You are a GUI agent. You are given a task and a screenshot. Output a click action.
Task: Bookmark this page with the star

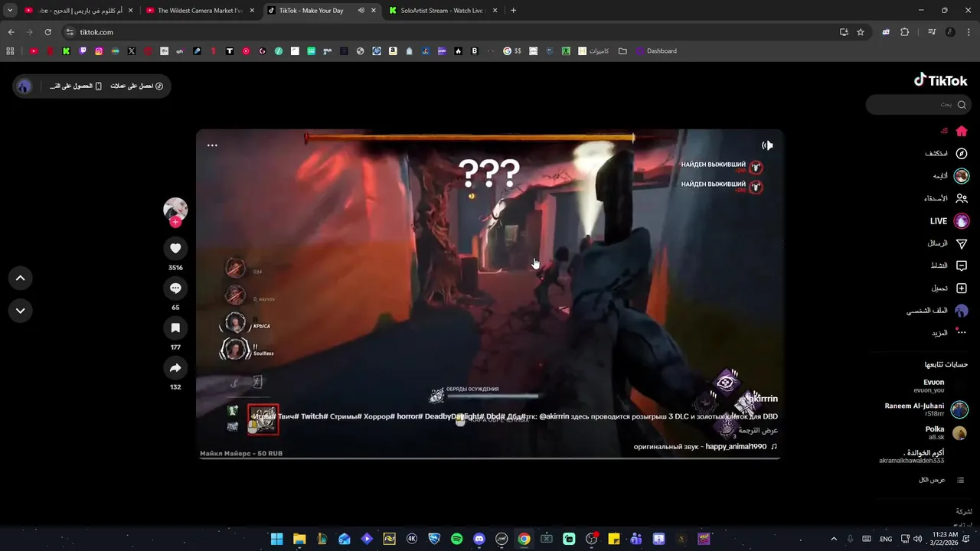click(x=861, y=32)
